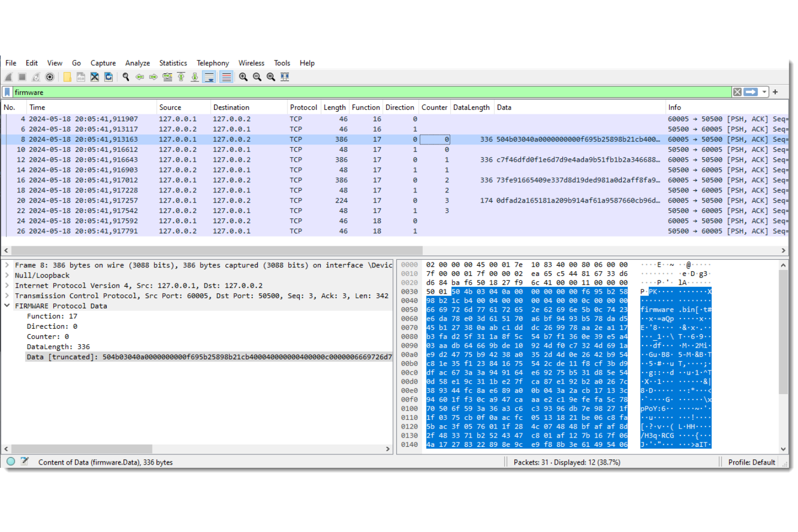
Task: Zoom in the main window text
Action: click(243, 77)
